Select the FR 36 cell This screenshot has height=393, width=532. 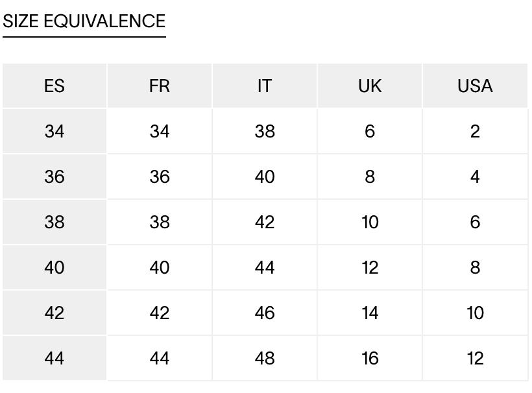160,176
